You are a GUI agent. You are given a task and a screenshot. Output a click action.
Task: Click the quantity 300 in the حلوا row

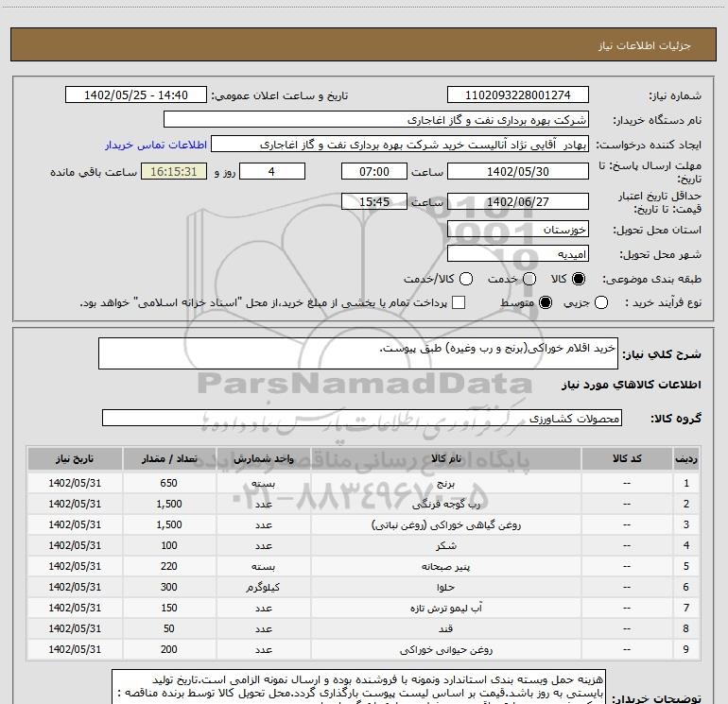pos(169,588)
